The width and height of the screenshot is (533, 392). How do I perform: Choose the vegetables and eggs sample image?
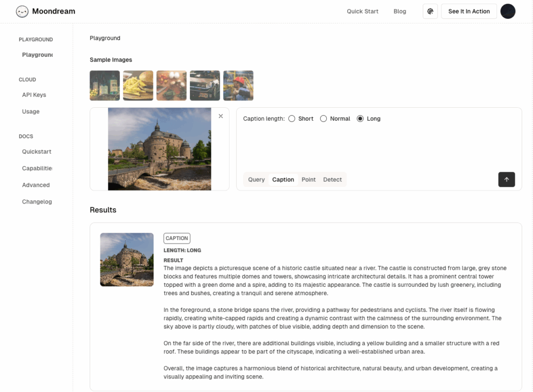[171, 85]
